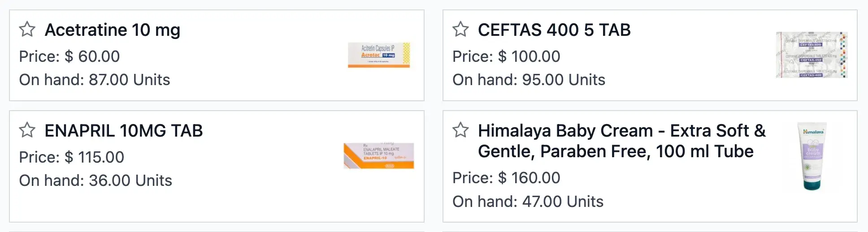Click on hand 87.00 Units text
The width and height of the screenshot is (868, 232).
tap(95, 80)
